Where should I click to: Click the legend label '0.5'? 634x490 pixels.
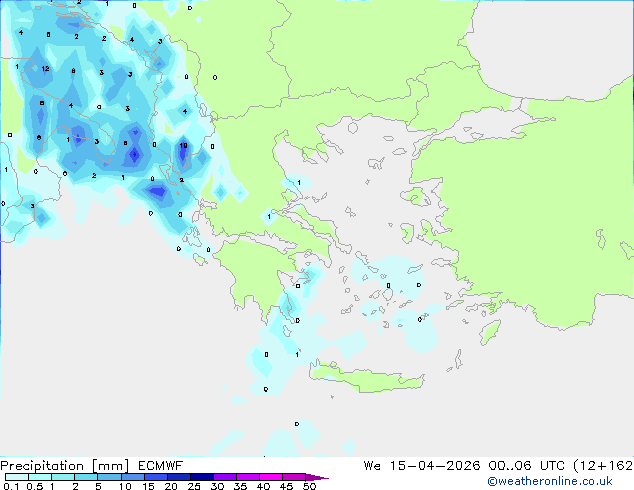35,486
